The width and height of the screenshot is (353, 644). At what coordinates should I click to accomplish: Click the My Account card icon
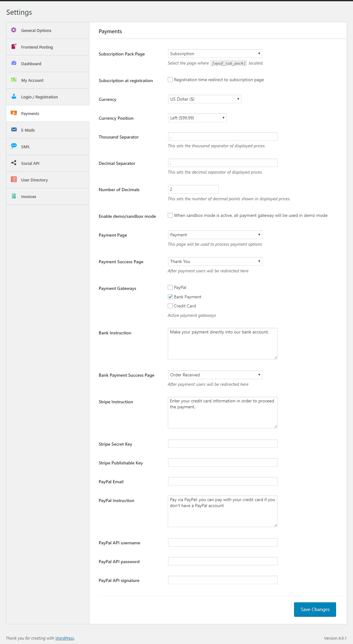point(14,80)
